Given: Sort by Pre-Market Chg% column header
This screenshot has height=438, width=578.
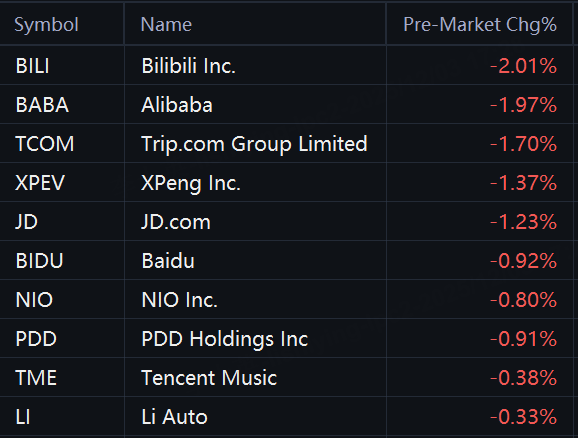Looking at the screenshot, I should pos(480,25).
